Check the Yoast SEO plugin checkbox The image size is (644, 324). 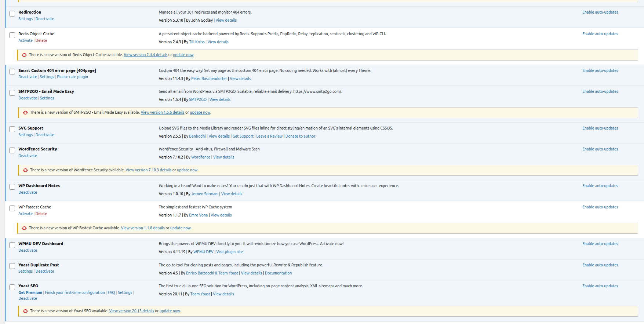pyautogui.click(x=12, y=287)
